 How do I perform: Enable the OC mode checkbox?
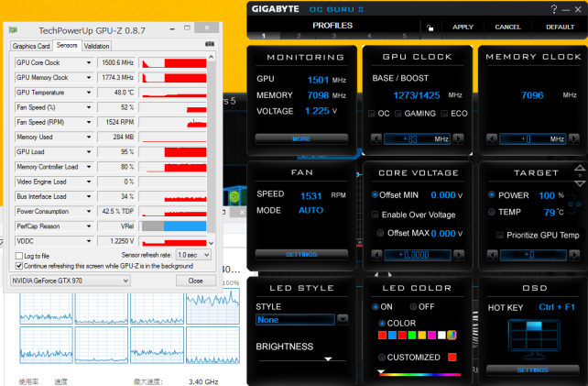(372, 114)
